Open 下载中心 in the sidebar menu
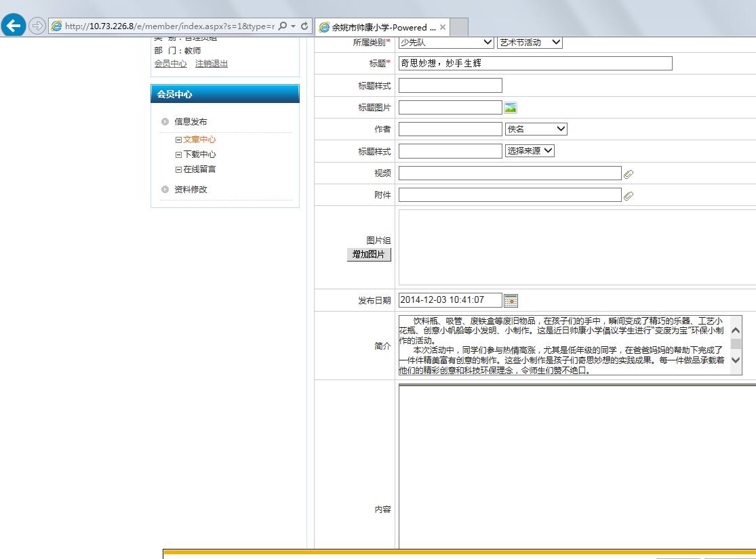The height and width of the screenshot is (559, 756). coord(199,154)
